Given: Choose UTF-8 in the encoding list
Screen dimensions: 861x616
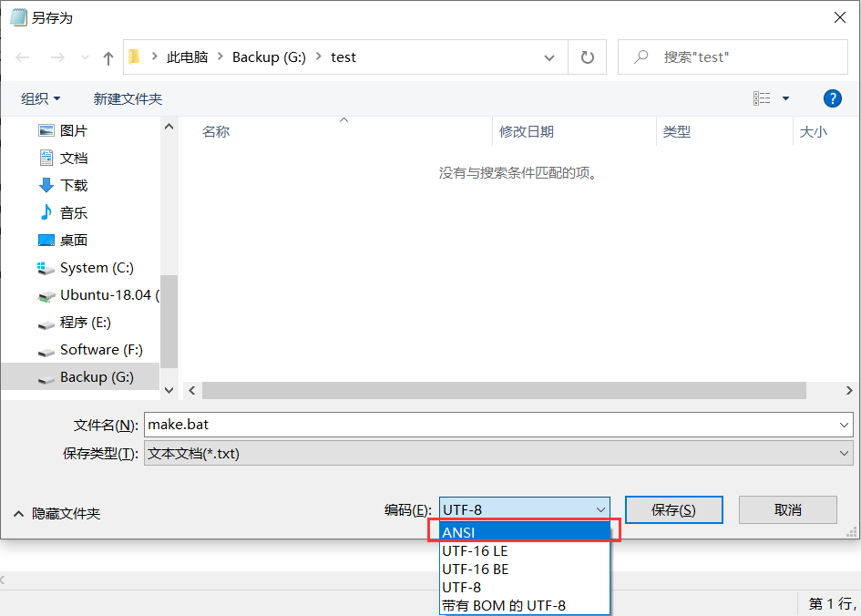Looking at the screenshot, I should click(x=525, y=587).
